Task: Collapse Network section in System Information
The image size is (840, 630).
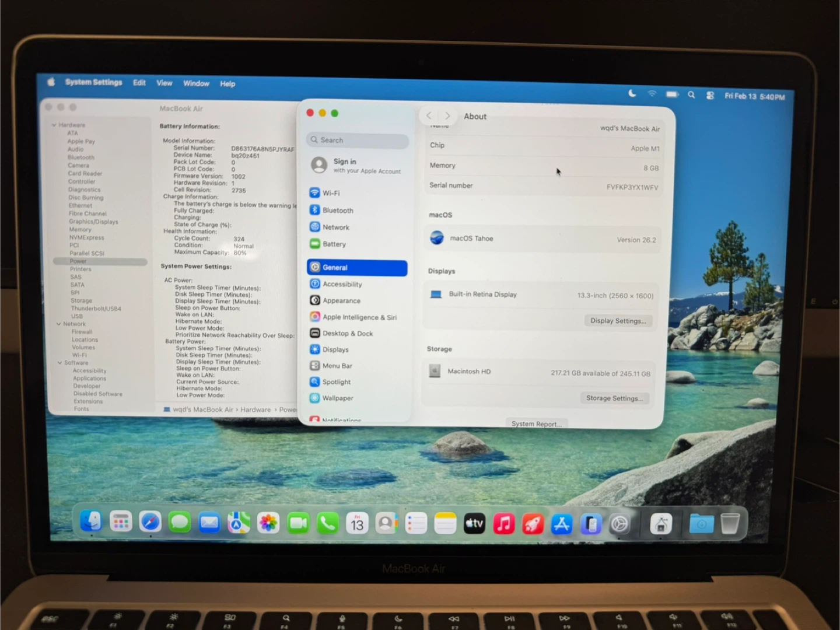Action: tap(59, 324)
